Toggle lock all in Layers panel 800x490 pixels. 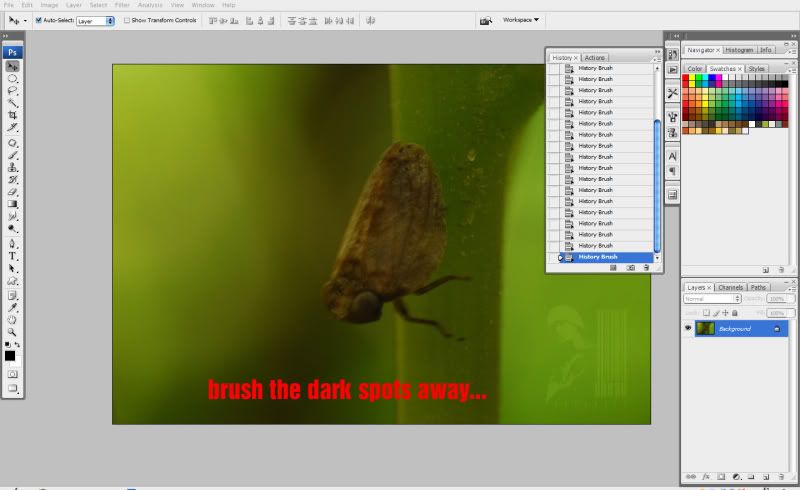coord(735,313)
